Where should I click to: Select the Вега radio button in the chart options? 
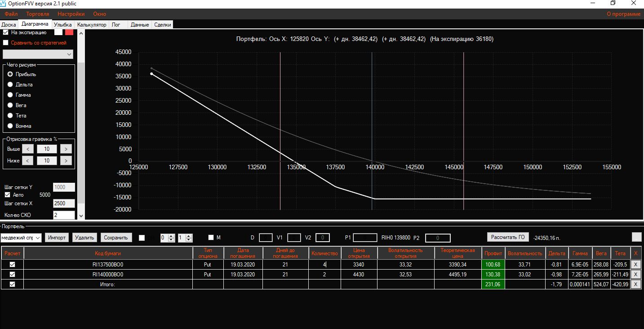tap(10, 105)
